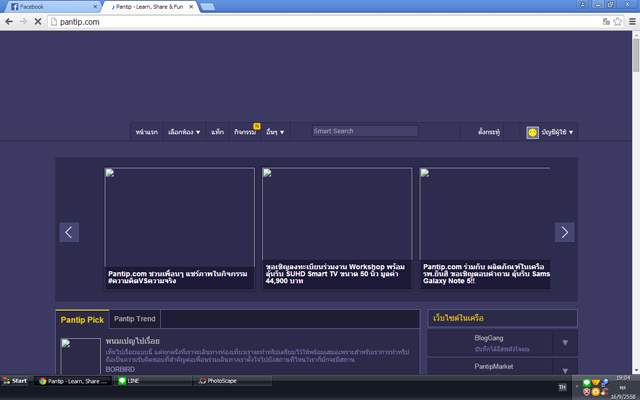Screen dimensions: 640x400
Task: Expand the อื่นๆ dropdown in the navbar
Action: click(275, 132)
